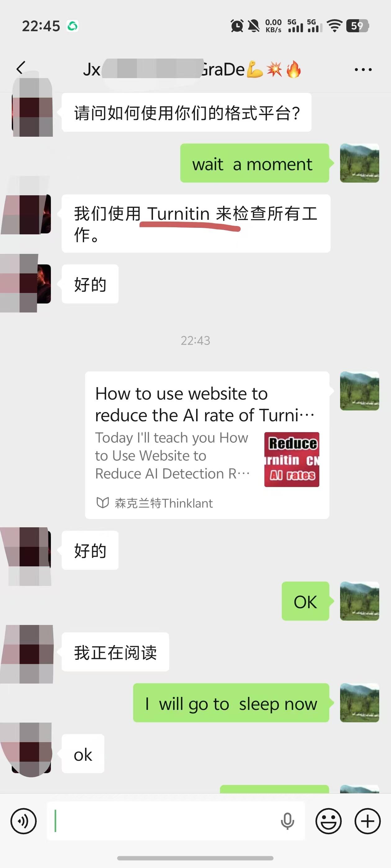The image size is (391, 868).
Task: Tap blurred avatar next to 请问如何使用 message
Action: coord(32,108)
